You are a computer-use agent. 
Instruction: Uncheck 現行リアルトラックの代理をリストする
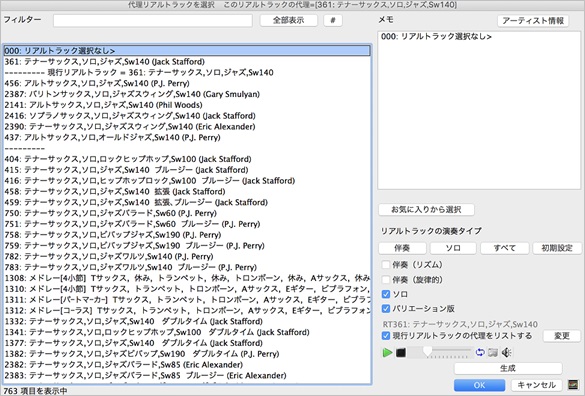(386, 336)
